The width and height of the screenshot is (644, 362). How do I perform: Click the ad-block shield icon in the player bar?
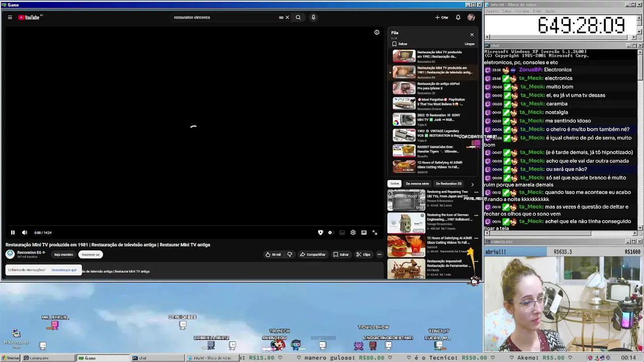point(320,233)
